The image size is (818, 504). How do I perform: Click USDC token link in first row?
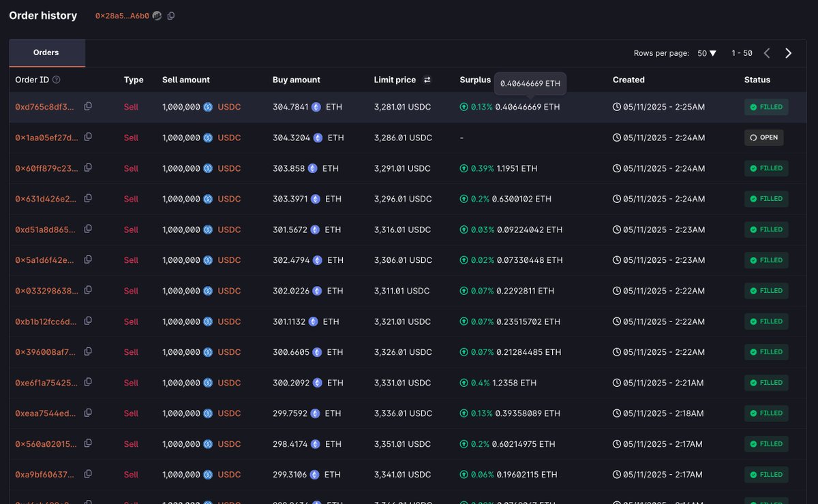(x=229, y=107)
